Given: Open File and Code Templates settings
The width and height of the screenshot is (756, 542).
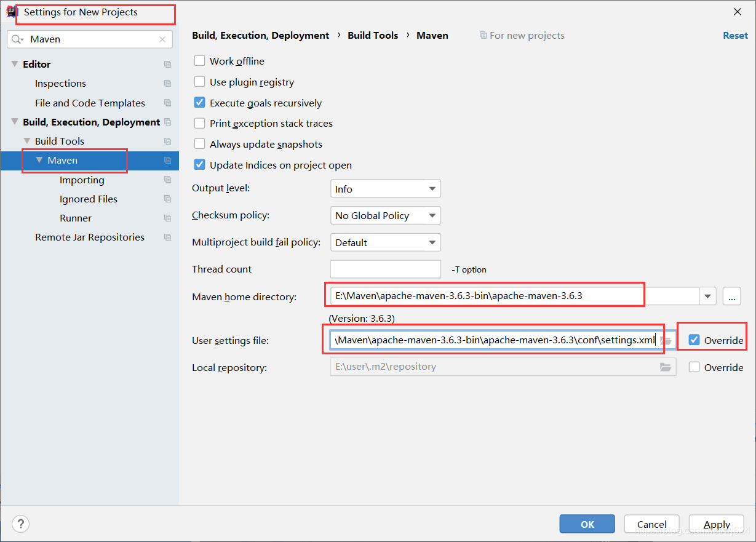Looking at the screenshot, I should pyautogui.click(x=90, y=103).
